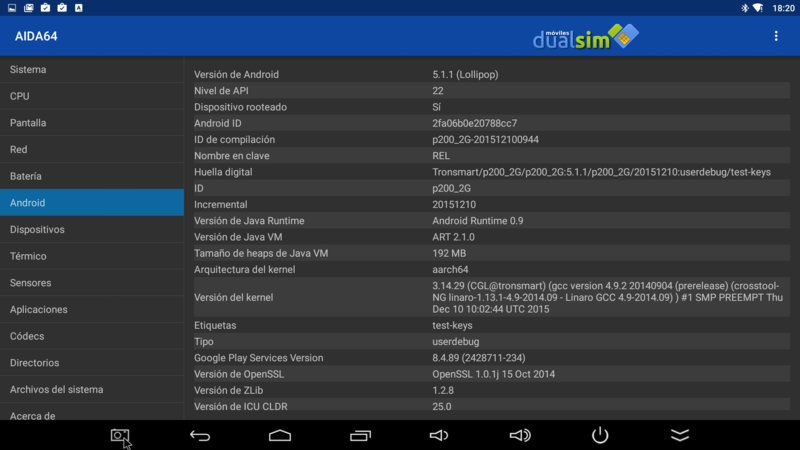800x450 pixels.
Task: Open the CPU section
Action: tap(92, 96)
